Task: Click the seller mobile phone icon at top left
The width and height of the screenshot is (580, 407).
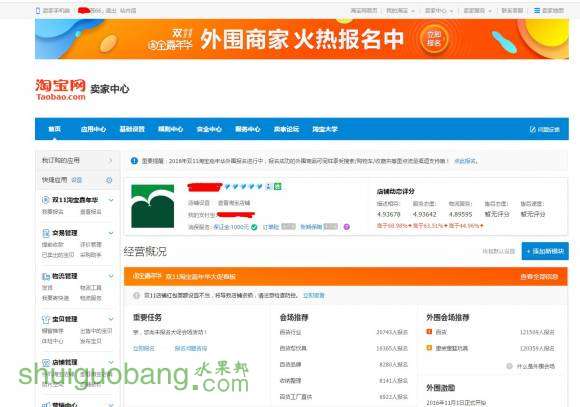Action: pyautogui.click(x=38, y=11)
